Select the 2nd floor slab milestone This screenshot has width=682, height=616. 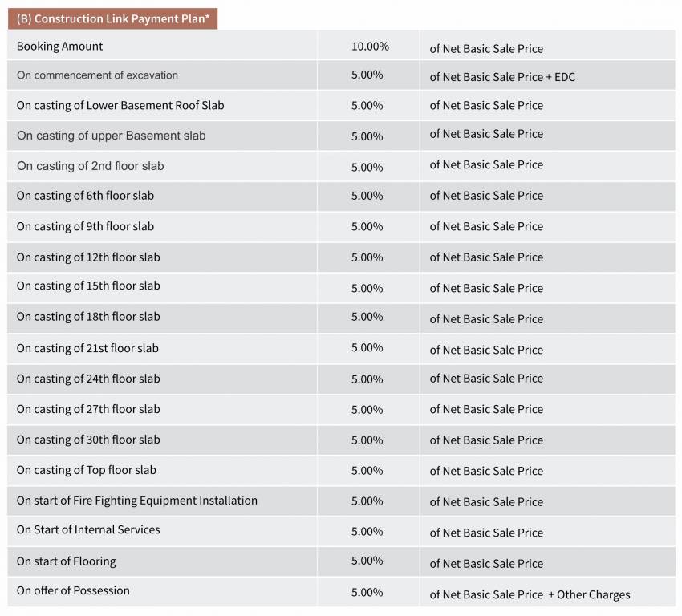click(x=90, y=166)
